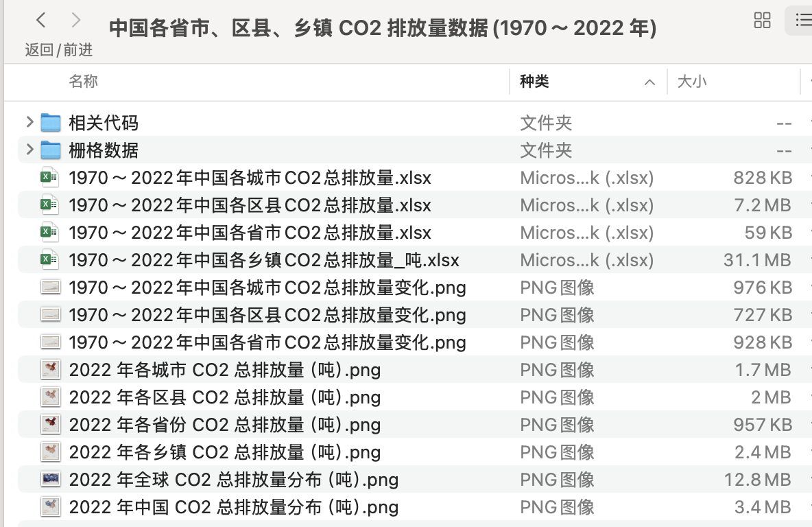Click the back navigation arrow

[41, 21]
